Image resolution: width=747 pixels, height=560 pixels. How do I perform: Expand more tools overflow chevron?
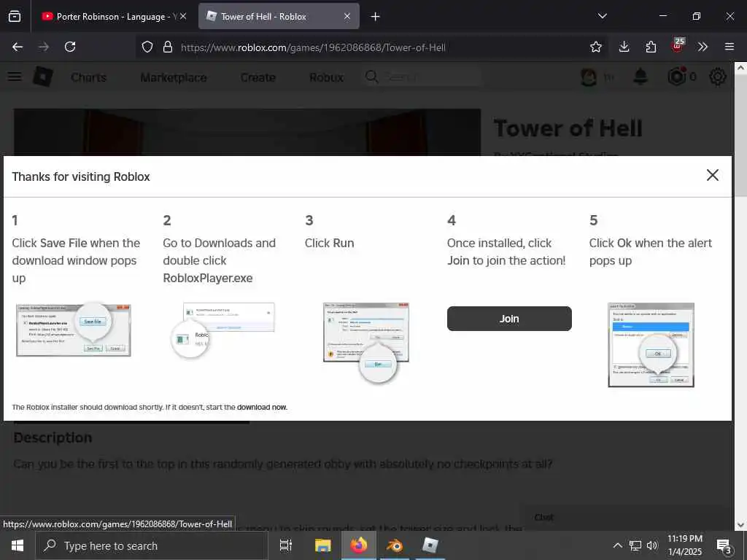703,47
